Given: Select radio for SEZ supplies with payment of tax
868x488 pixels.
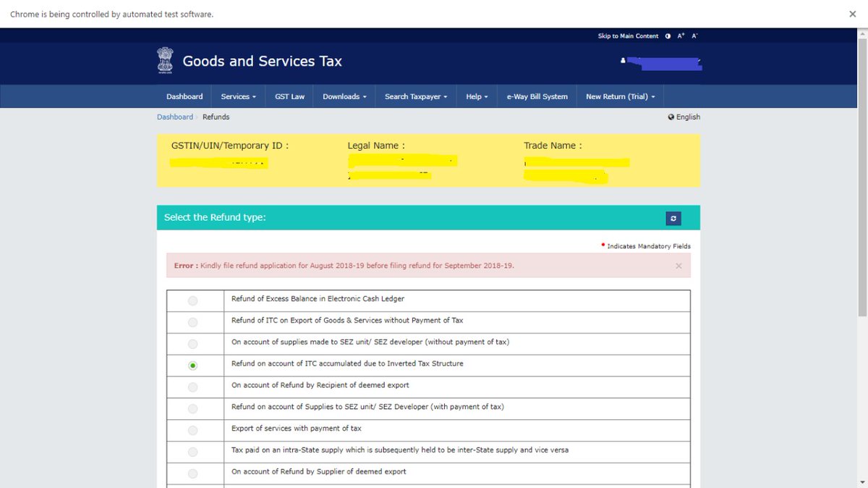Looking at the screenshot, I should (x=192, y=409).
